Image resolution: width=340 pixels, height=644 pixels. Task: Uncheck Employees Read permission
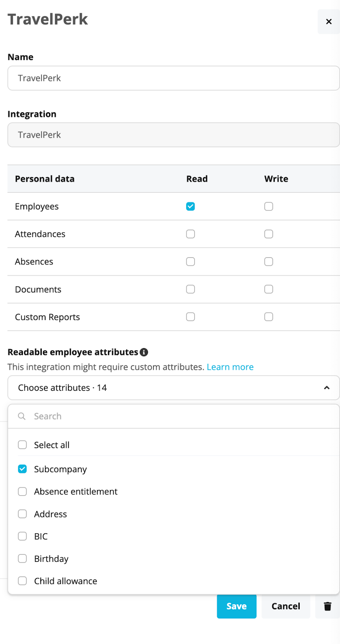pyautogui.click(x=191, y=206)
